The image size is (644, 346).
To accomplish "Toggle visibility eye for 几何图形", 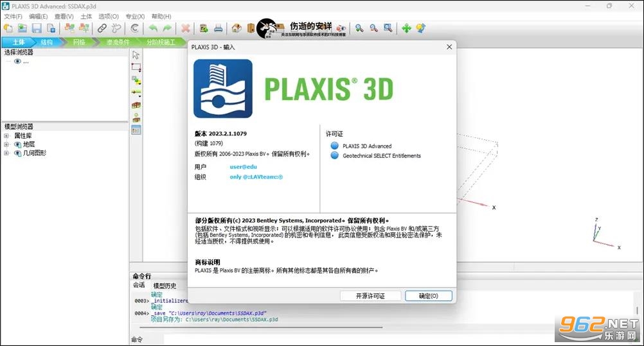I will click(17, 153).
